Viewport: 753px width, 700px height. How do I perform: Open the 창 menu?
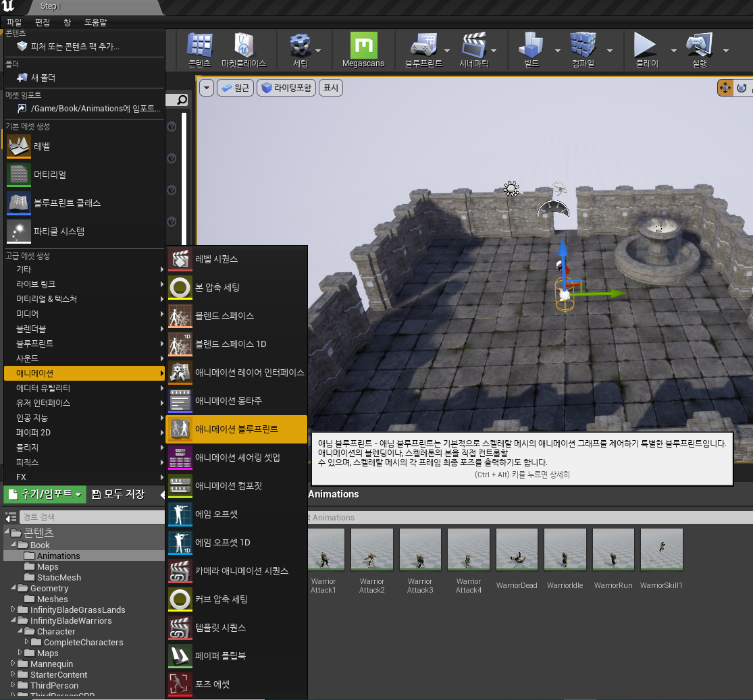coord(68,22)
